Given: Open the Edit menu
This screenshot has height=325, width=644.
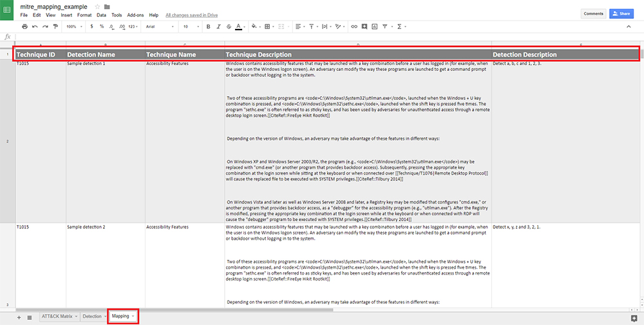Looking at the screenshot, I should (37, 15).
